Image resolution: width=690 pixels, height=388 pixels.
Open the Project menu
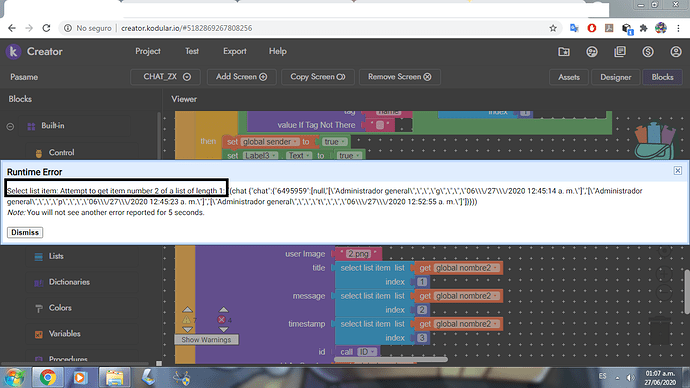click(148, 51)
